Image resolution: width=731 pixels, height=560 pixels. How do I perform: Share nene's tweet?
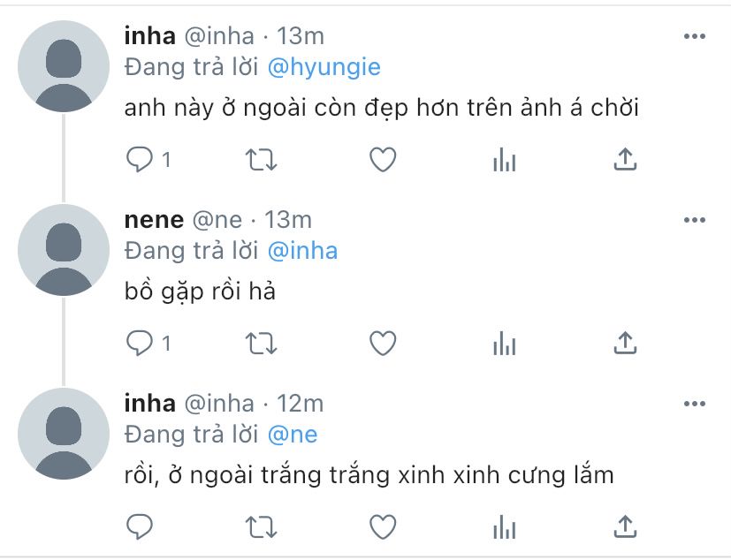coord(625,343)
